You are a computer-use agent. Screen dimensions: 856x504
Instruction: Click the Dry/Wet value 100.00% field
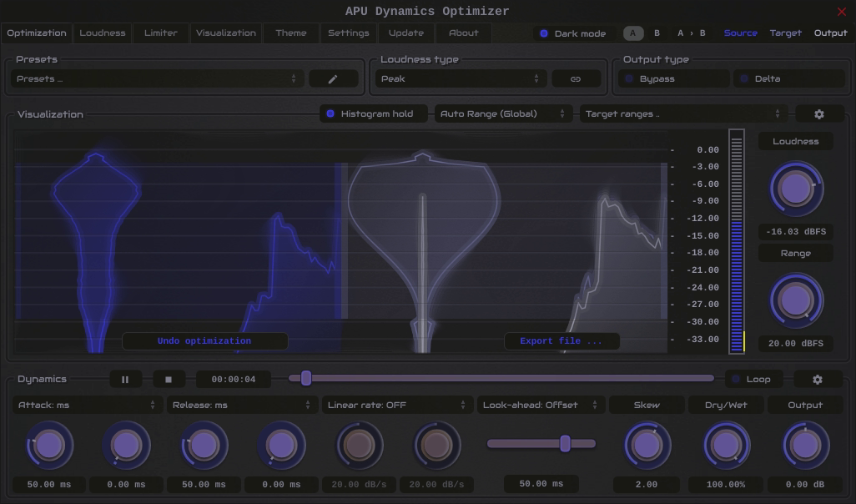pyautogui.click(x=726, y=485)
